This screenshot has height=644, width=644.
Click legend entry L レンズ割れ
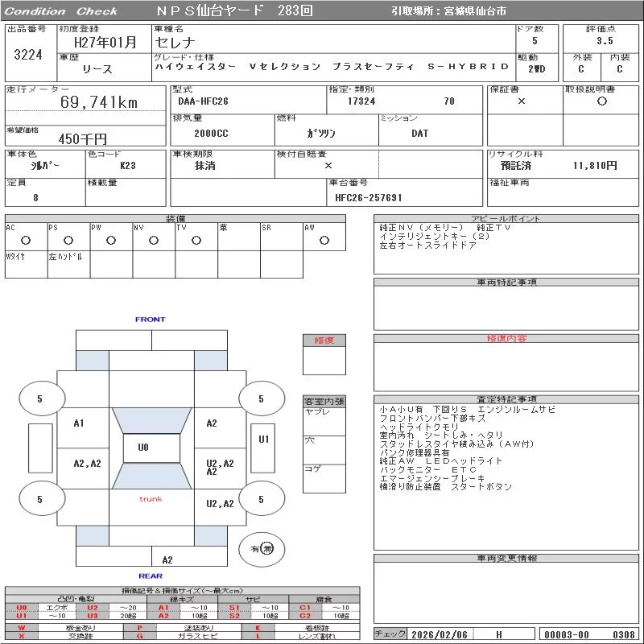300,636
